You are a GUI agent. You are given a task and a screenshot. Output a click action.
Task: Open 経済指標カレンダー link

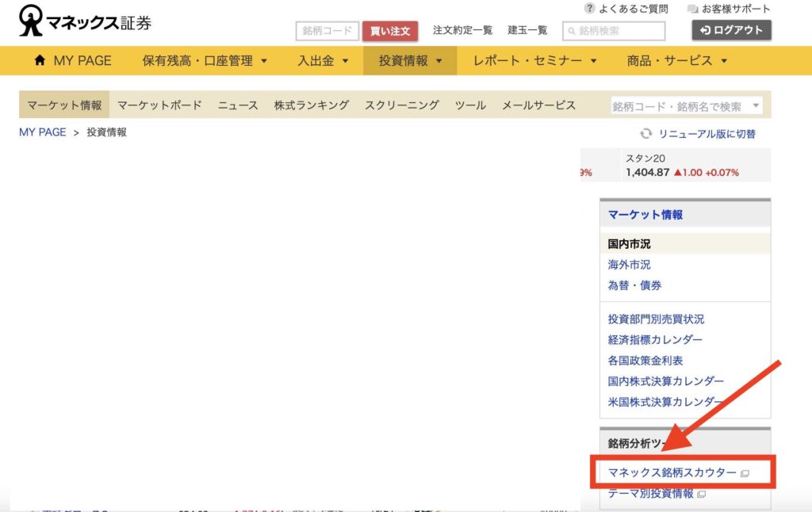[655, 340]
